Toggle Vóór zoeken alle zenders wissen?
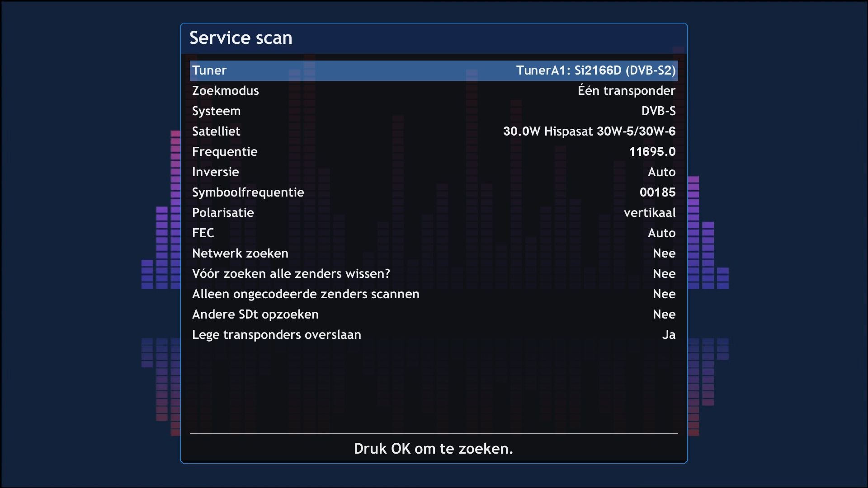Screen dimensions: 868x488 433,273
